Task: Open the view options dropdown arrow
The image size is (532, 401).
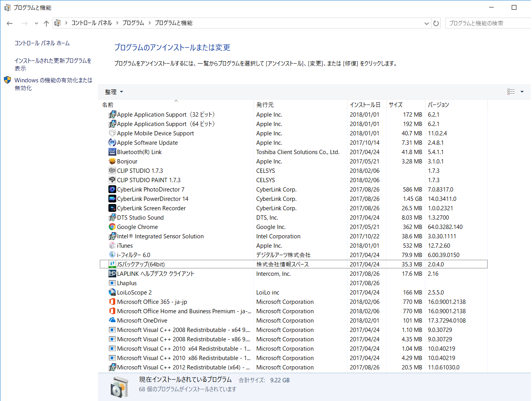Action: click(x=522, y=92)
